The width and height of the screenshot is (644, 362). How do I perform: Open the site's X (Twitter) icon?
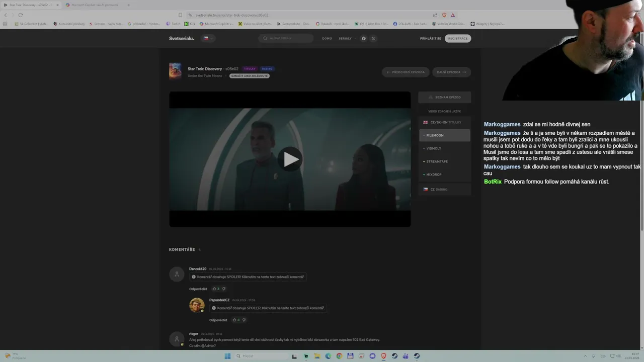(x=373, y=38)
